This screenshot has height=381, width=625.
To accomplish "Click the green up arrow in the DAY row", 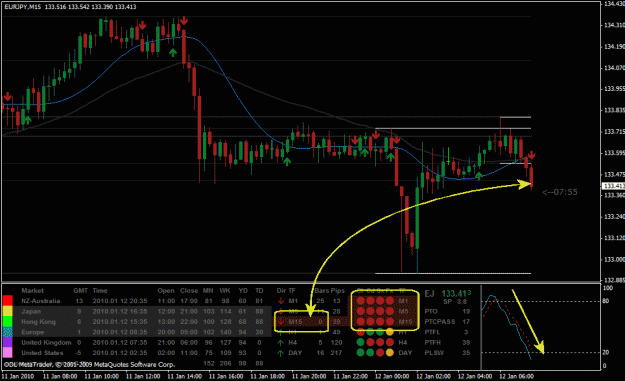I will [x=281, y=353].
